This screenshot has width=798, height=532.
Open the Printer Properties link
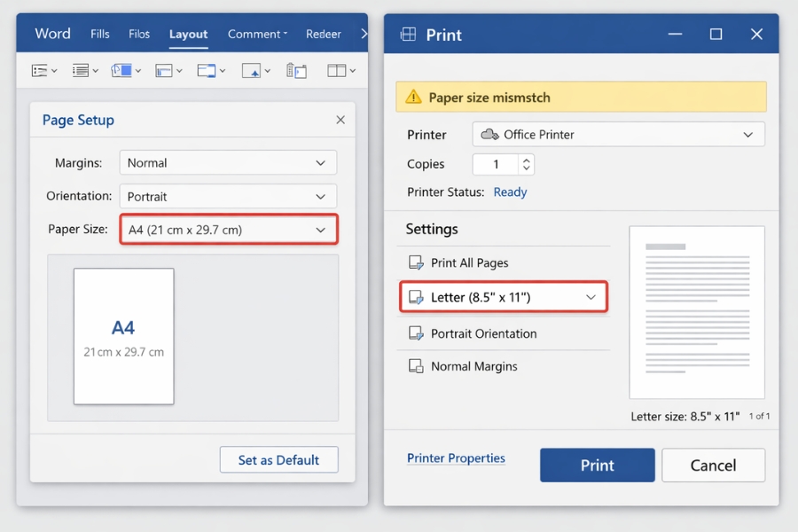456,458
